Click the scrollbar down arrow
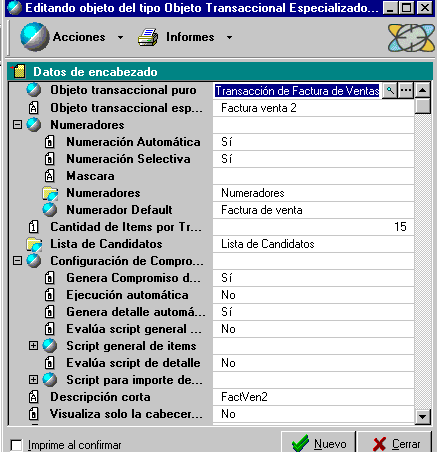 423,417
